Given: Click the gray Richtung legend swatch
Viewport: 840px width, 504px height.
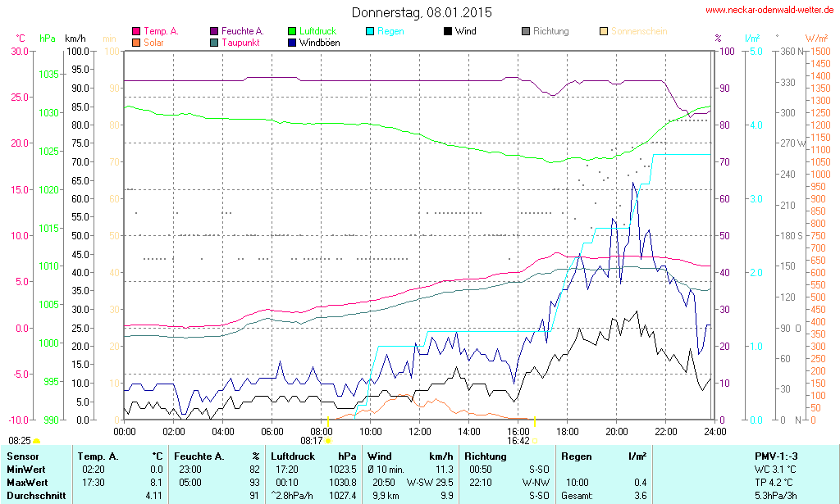Looking at the screenshot, I should click(526, 31).
